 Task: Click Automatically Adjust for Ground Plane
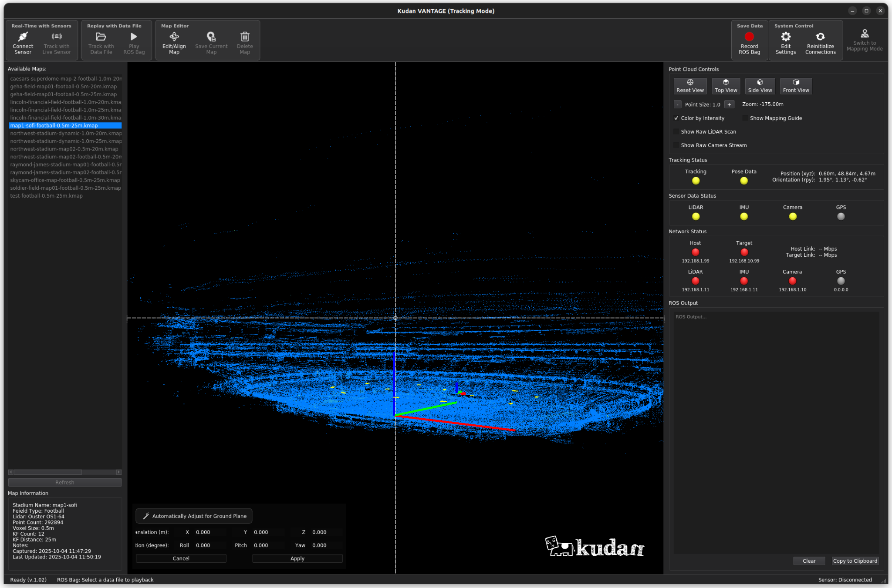(194, 516)
